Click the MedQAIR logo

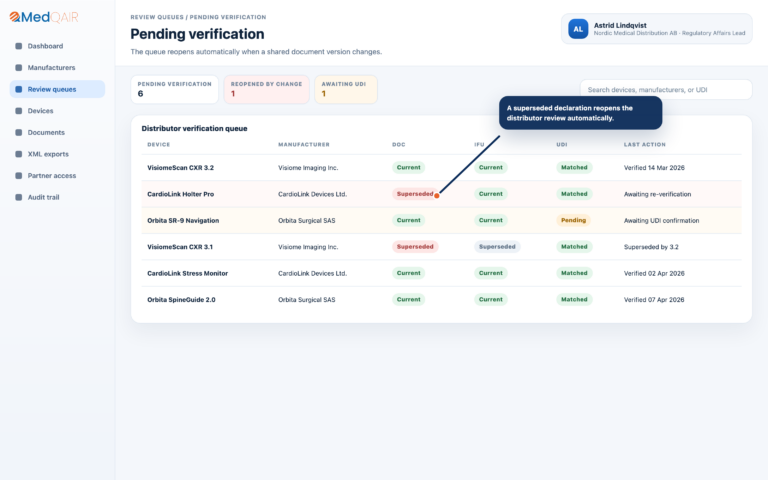pyautogui.click(x=44, y=17)
